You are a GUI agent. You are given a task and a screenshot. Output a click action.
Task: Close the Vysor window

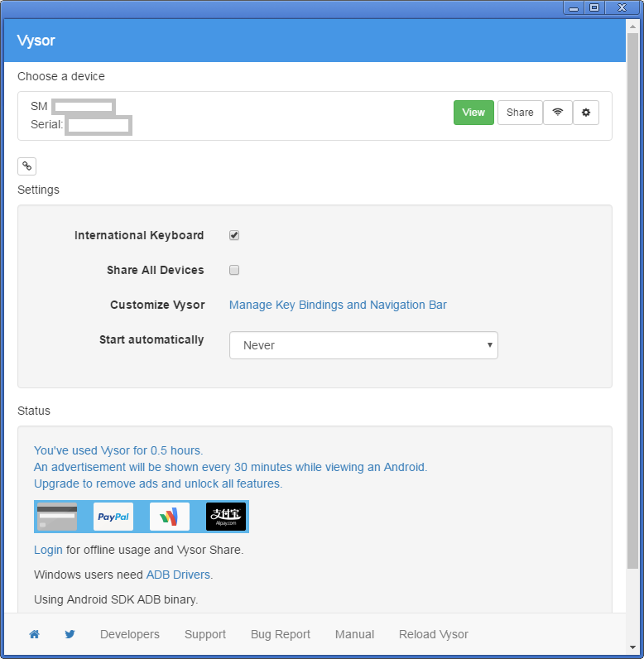click(622, 8)
